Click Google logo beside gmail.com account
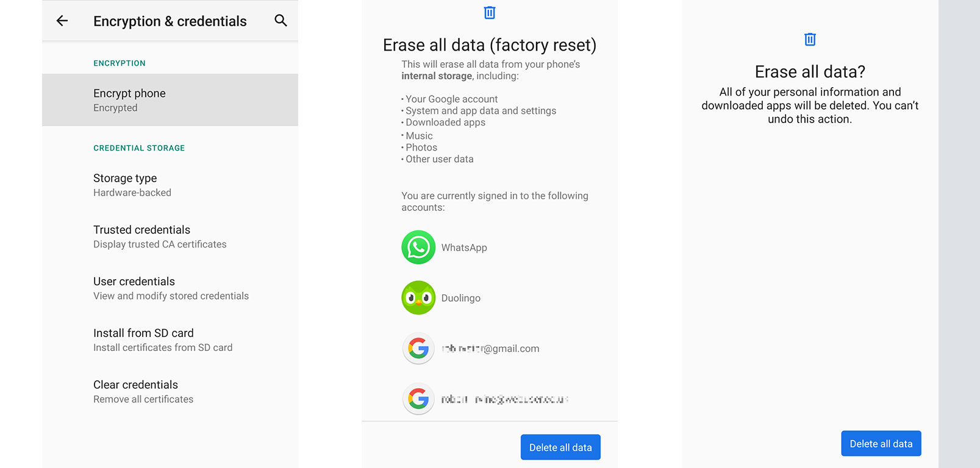The image size is (980, 468). (x=418, y=349)
